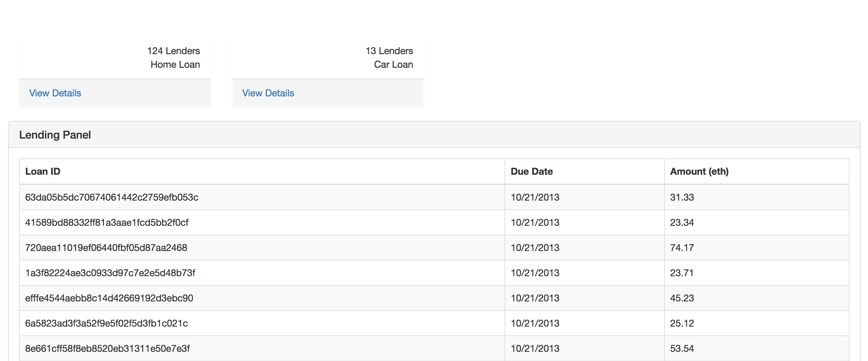
Task: Click the 74.17 amount cell
Action: coord(682,248)
